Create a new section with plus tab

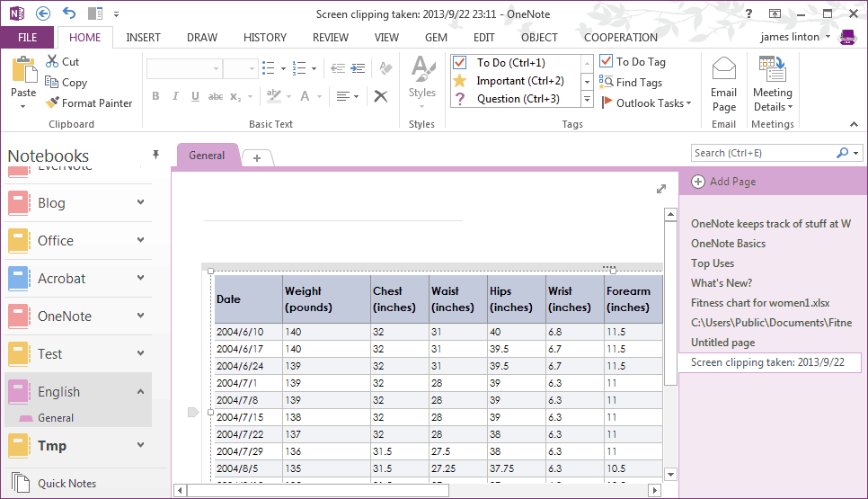tap(257, 158)
